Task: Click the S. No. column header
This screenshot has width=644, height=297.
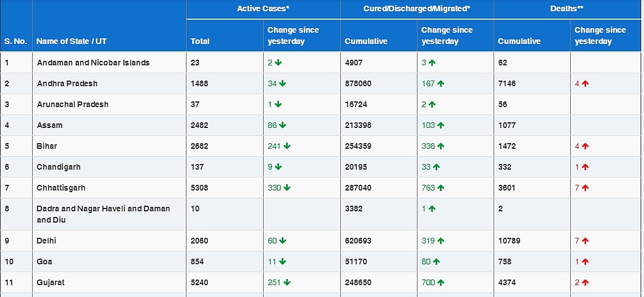Action: point(16,41)
